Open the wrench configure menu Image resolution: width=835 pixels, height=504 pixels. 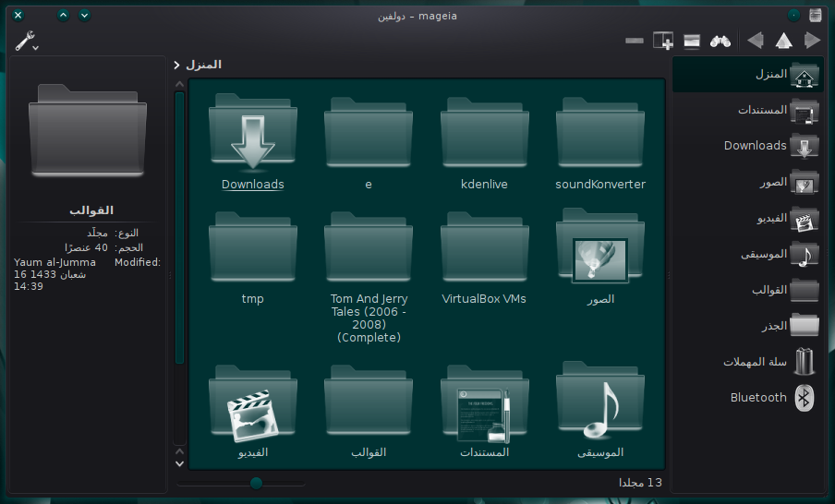pos(26,41)
